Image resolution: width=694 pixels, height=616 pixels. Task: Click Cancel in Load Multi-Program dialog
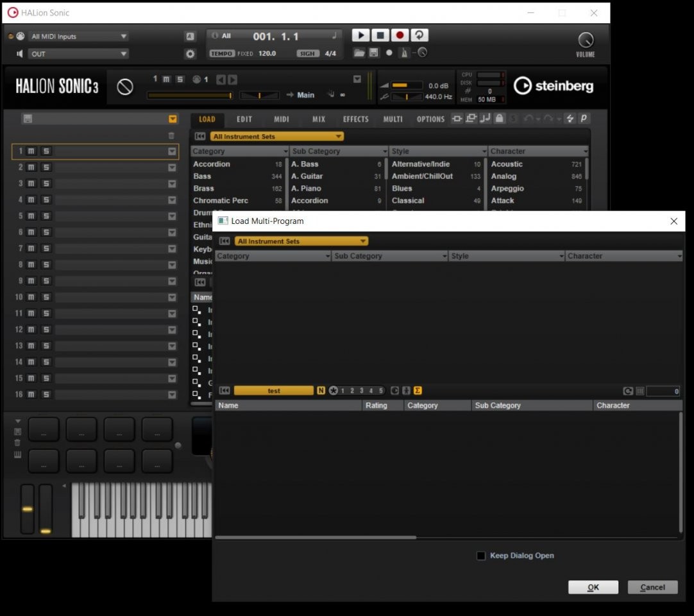[x=652, y=587]
